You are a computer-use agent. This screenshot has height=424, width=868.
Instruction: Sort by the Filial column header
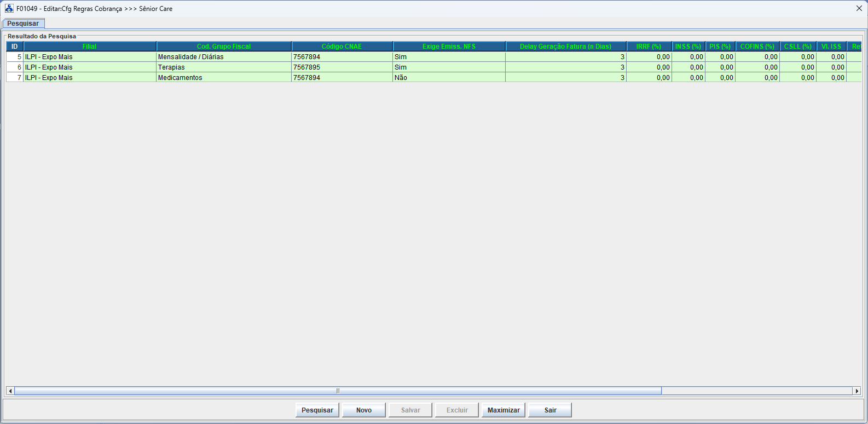tap(90, 47)
